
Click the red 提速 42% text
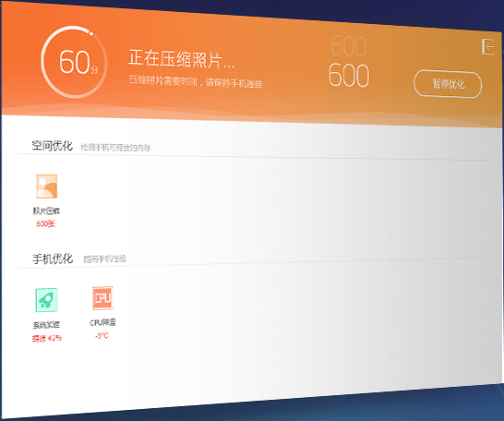click(46, 338)
